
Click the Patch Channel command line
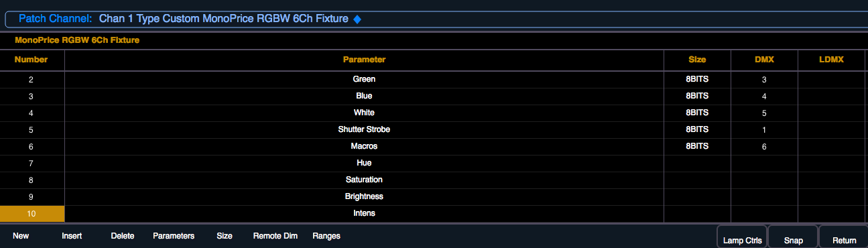pyautogui.click(x=434, y=19)
